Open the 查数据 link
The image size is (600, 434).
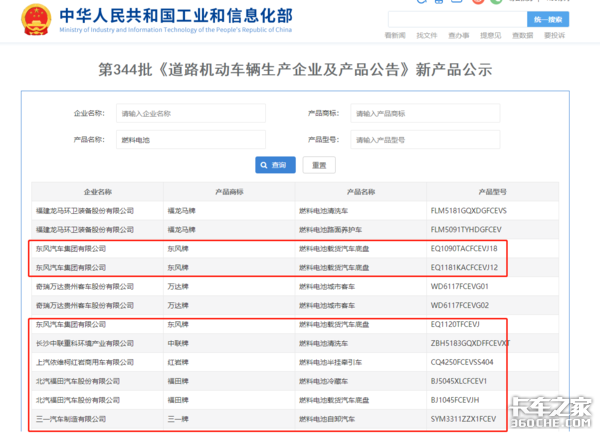[523, 35]
